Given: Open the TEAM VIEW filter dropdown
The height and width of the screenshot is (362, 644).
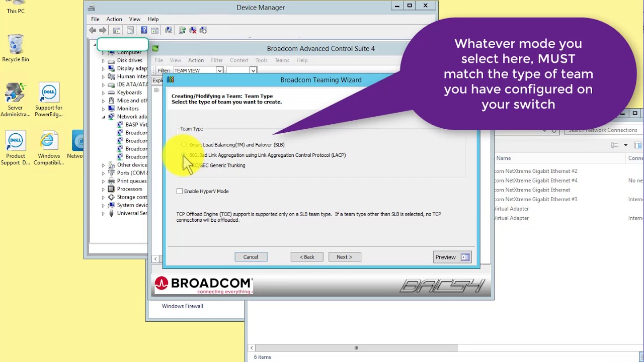Looking at the screenshot, I should (219, 71).
